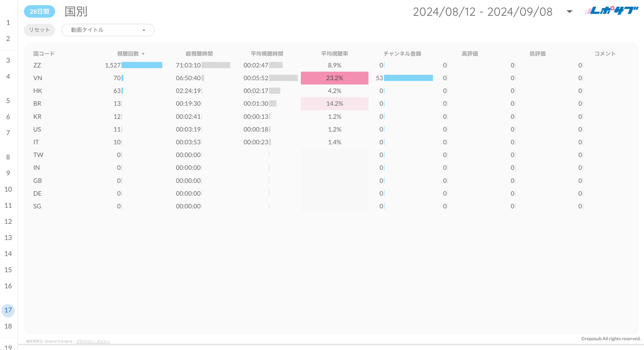The width and height of the screenshot is (644, 350).
Task: Go to page 14 in sidebar
Action: click(x=8, y=253)
